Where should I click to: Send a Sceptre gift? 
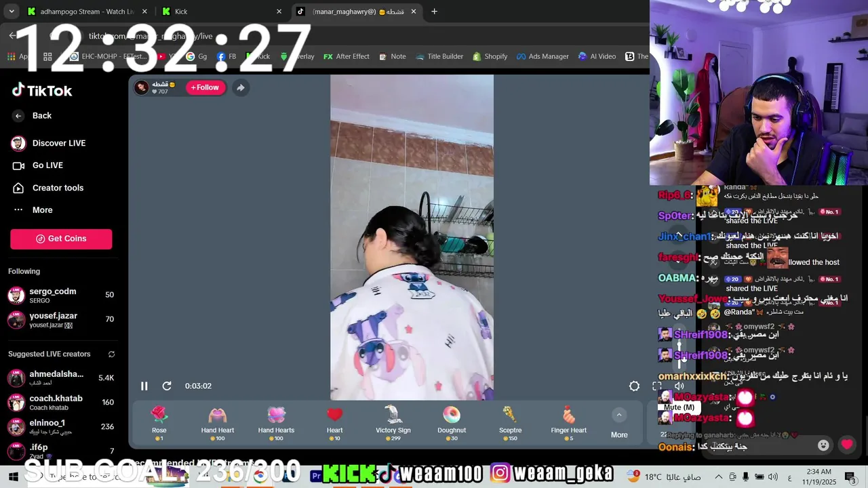click(x=510, y=423)
